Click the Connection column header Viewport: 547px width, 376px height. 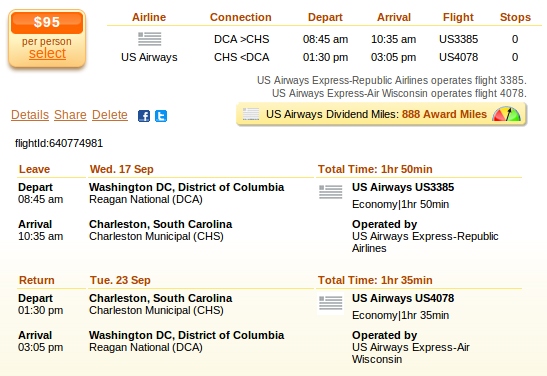pyautogui.click(x=241, y=17)
